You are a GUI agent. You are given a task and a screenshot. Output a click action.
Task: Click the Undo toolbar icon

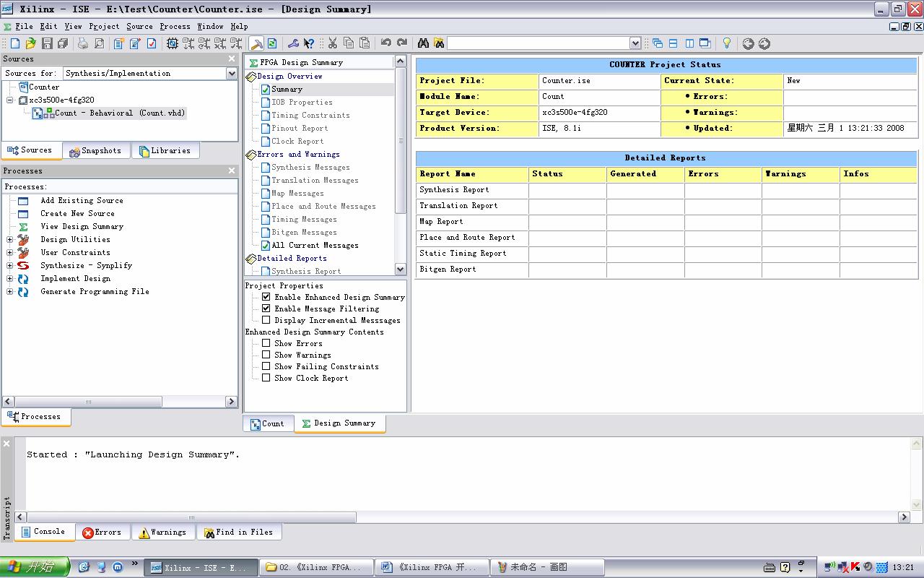[386, 43]
